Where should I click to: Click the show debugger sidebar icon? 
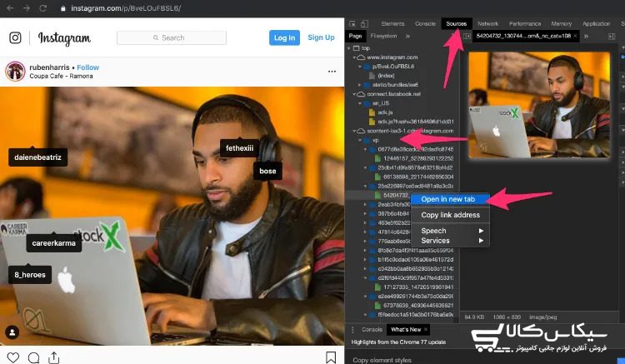pos(612,37)
